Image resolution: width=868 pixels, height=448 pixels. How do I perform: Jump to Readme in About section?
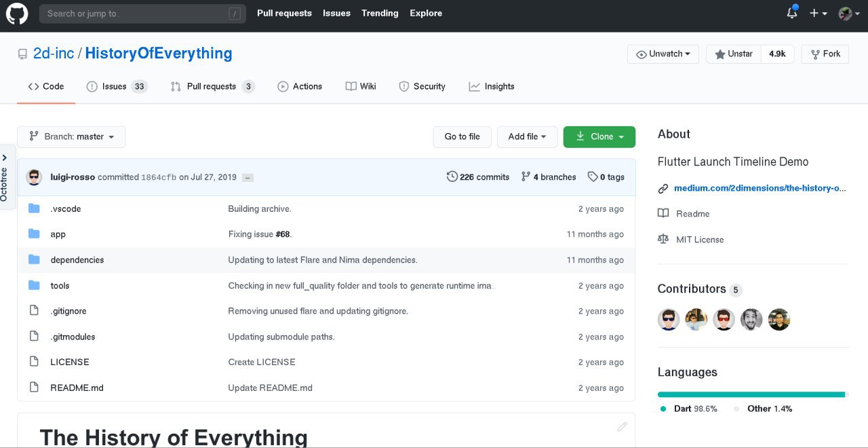[x=692, y=214]
